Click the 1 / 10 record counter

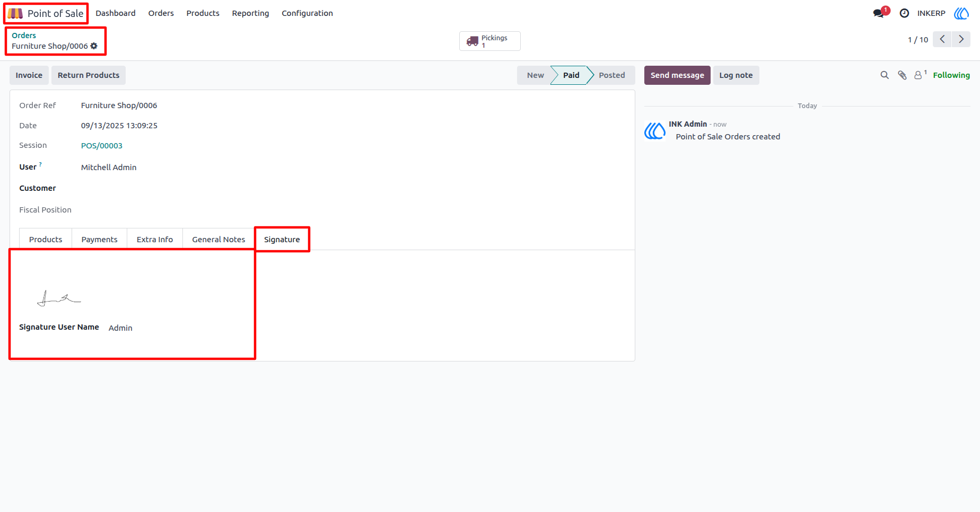[x=918, y=40]
